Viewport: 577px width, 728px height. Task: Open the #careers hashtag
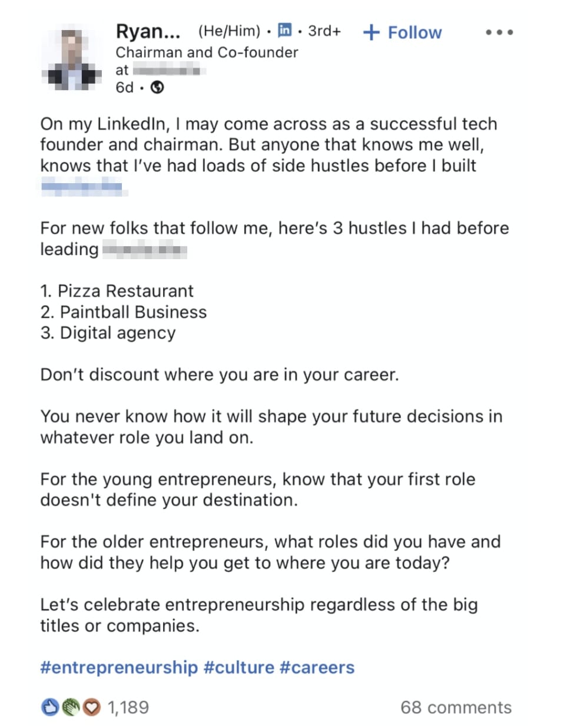[317, 667]
